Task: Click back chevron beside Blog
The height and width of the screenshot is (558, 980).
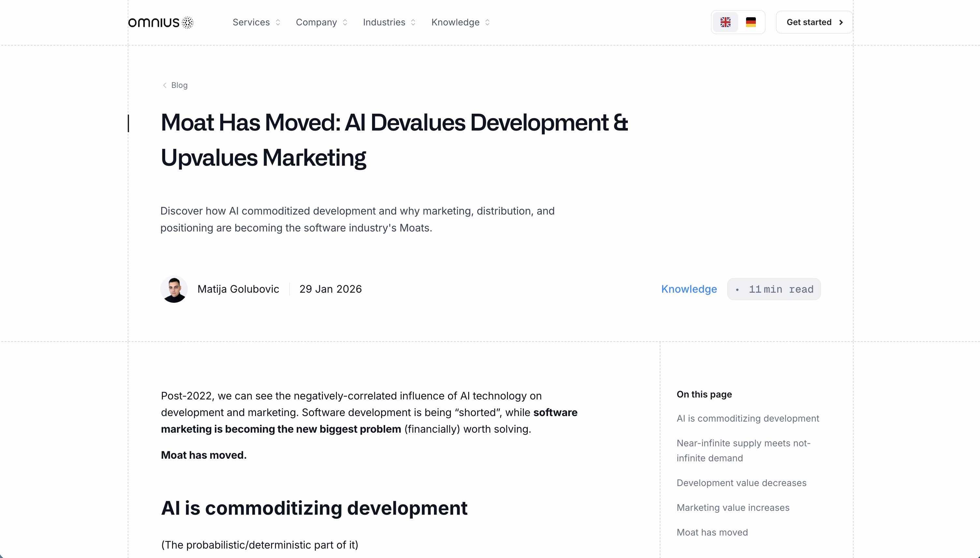Action: pyautogui.click(x=165, y=85)
